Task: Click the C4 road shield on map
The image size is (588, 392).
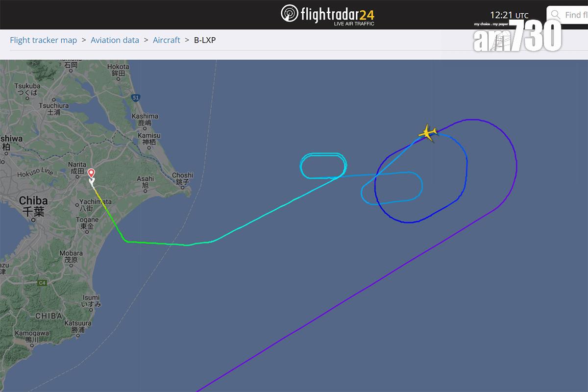Action: tap(43, 283)
